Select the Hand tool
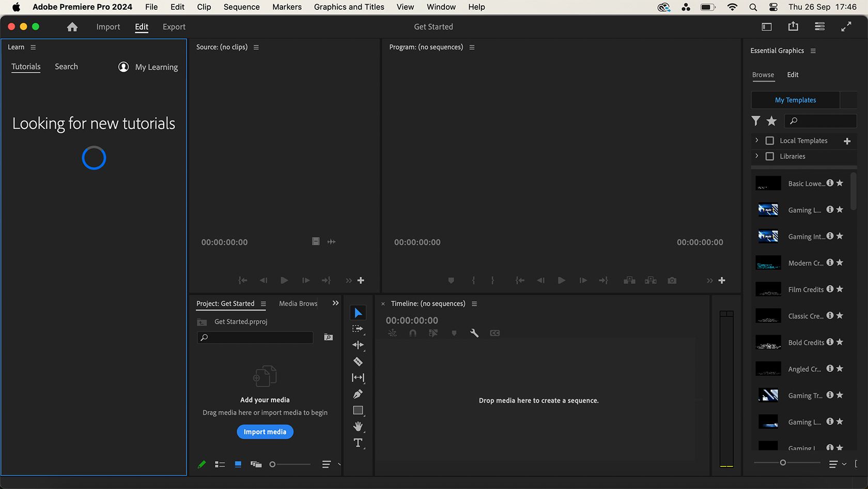Image resolution: width=868 pixels, height=489 pixels. (x=358, y=426)
